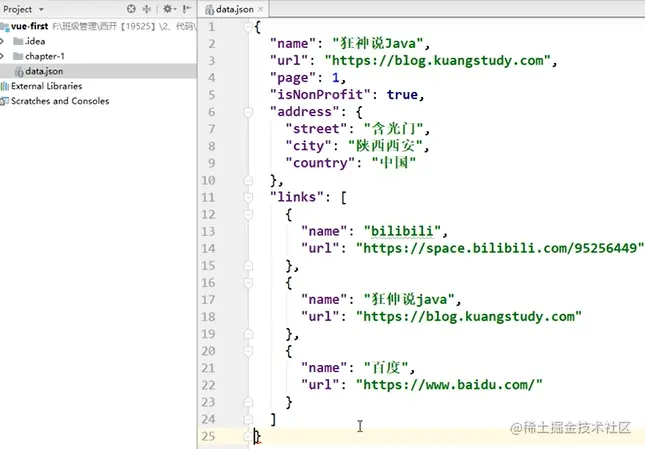Click the blog.kuangstudy.com URL on line 3

pyautogui.click(x=438, y=61)
